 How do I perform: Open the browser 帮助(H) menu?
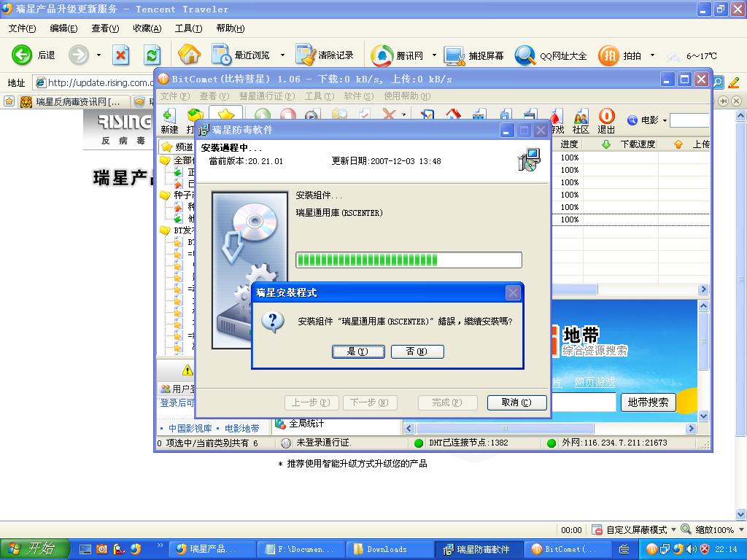[230, 28]
